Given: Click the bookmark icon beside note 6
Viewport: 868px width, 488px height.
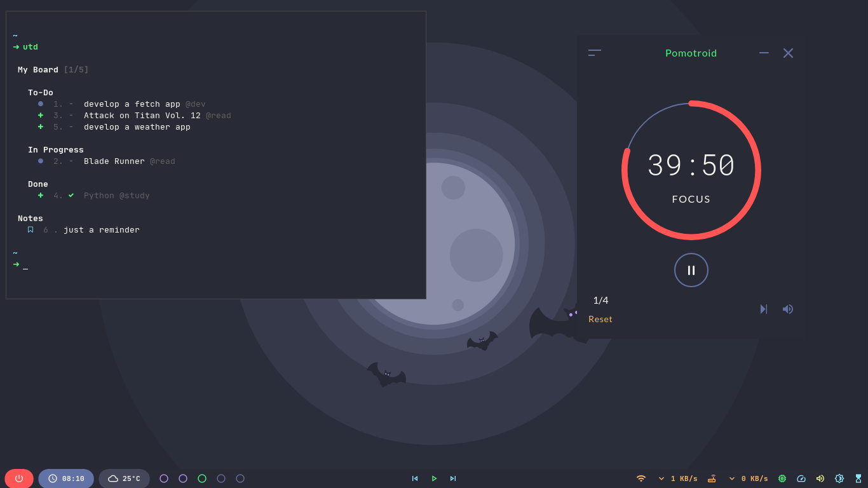Looking at the screenshot, I should [x=31, y=230].
